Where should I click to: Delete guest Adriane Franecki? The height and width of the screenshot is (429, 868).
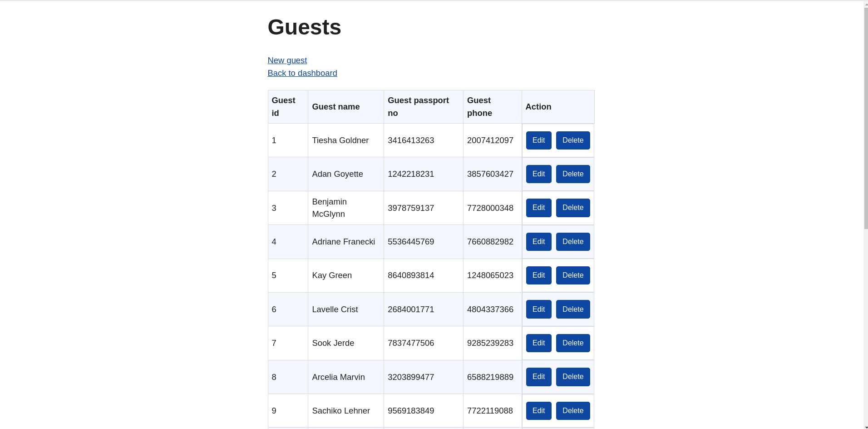(572, 241)
